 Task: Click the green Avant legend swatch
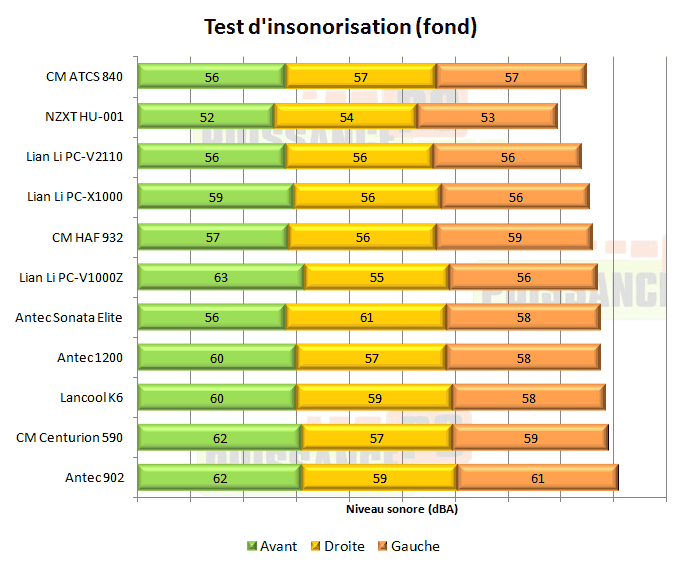(252, 546)
